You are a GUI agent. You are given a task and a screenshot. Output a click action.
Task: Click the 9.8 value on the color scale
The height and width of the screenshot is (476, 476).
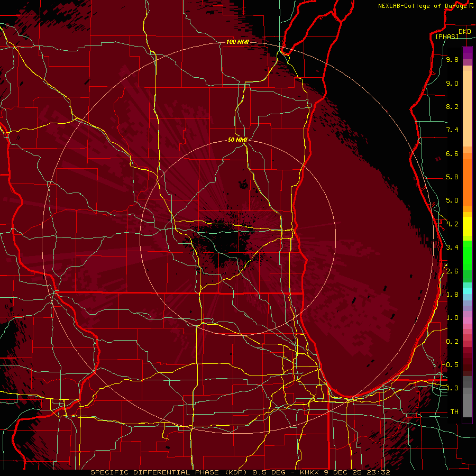click(452, 59)
